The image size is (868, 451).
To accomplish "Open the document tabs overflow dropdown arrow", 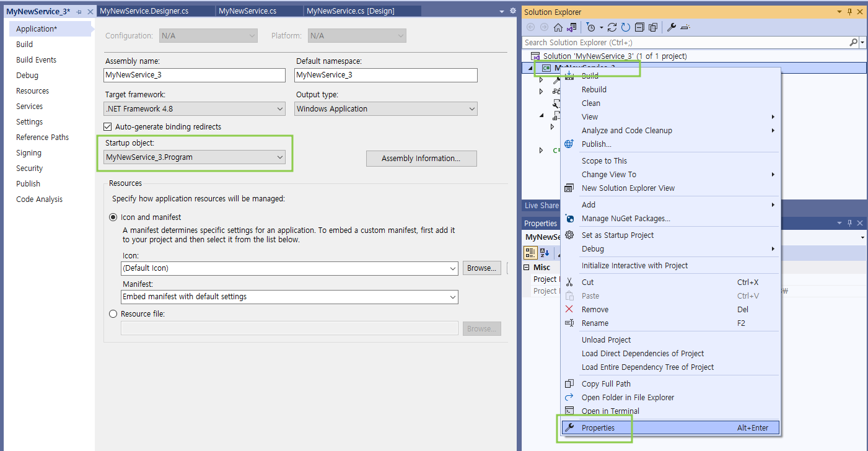I will click(501, 11).
